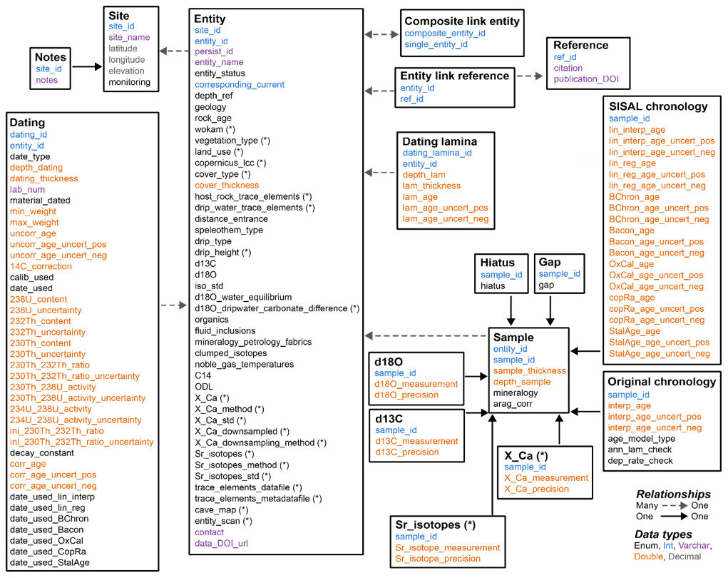Click the solid One-to-One arrow in legend

[x=675, y=516]
